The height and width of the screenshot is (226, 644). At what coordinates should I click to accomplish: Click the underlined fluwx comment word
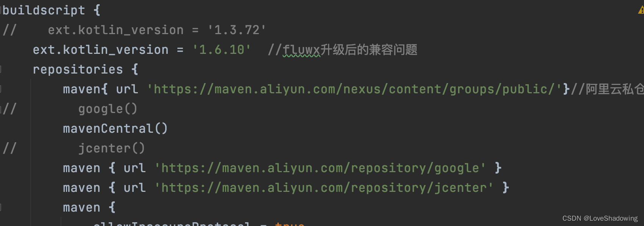tap(301, 50)
